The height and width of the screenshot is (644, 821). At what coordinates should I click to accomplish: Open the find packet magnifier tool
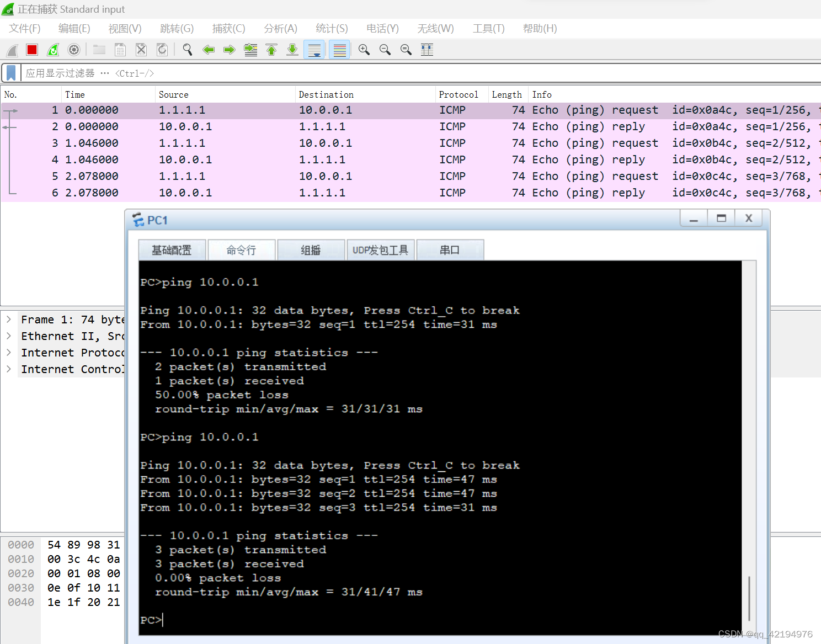click(188, 50)
